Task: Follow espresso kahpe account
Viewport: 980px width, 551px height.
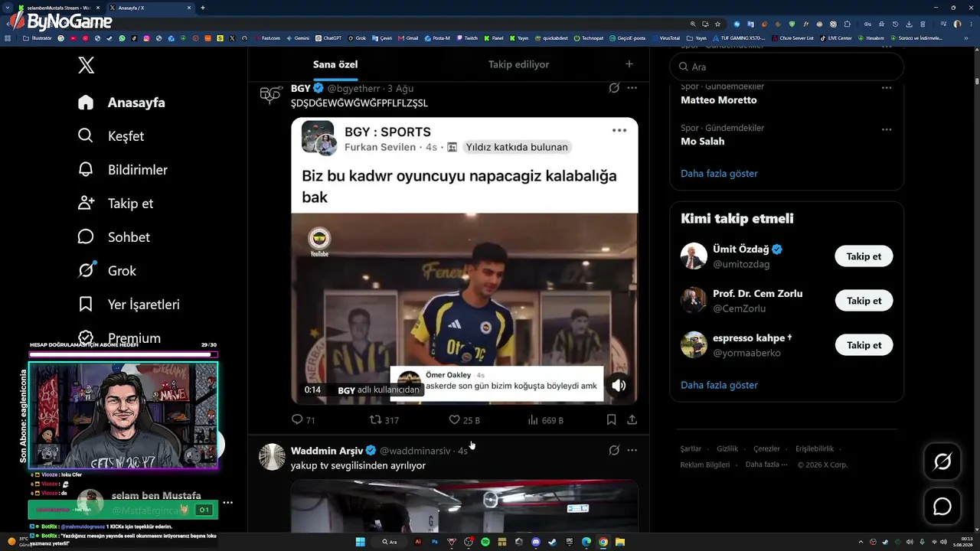Action: click(864, 345)
